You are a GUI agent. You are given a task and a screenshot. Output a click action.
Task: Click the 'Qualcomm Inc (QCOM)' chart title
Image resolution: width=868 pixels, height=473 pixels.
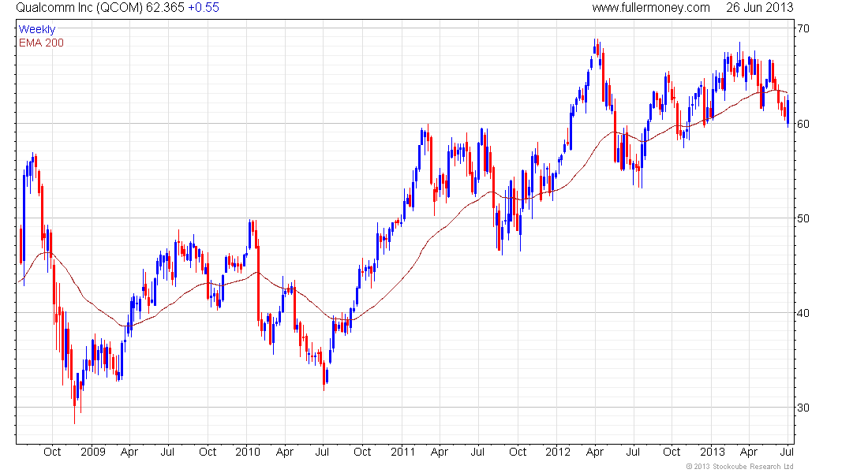pyautogui.click(x=79, y=8)
